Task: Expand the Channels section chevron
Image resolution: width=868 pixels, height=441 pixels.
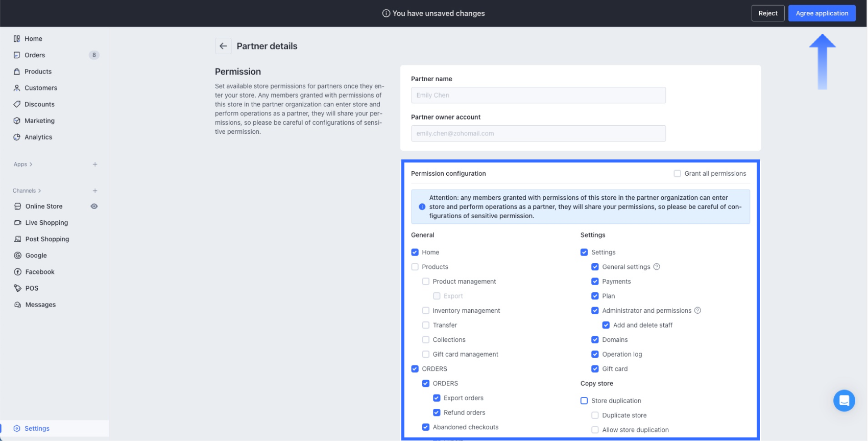Action: [x=39, y=191]
